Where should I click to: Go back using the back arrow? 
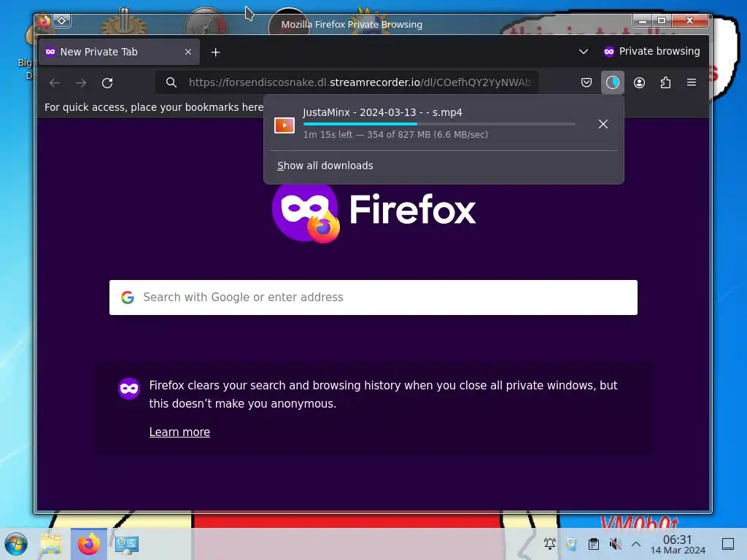click(55, 83)
